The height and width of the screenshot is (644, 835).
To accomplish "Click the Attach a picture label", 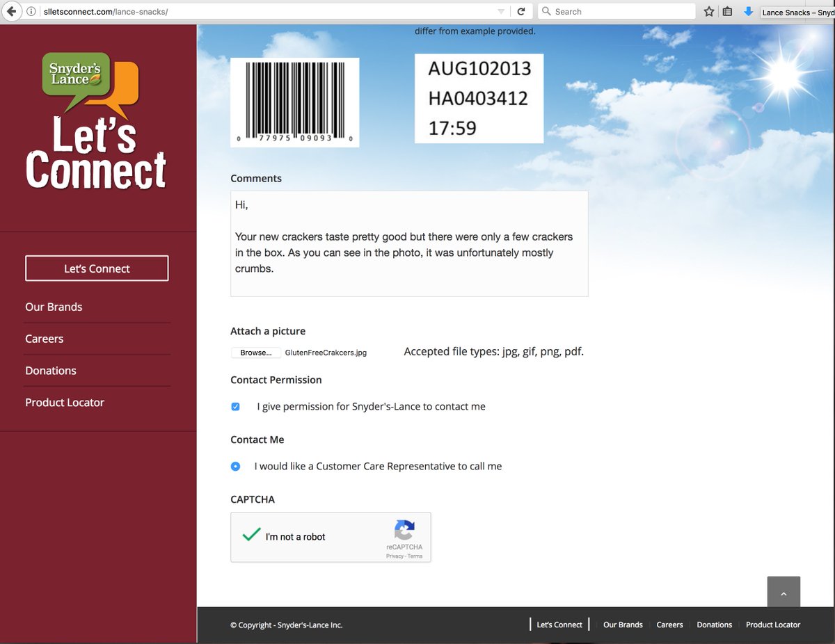I will [x=268, y=331].
